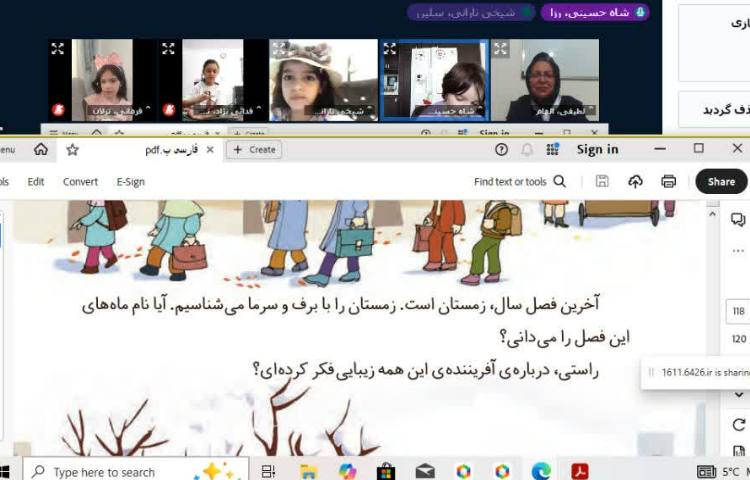Open the لطیفی، الهام name caret

point(591,109)
